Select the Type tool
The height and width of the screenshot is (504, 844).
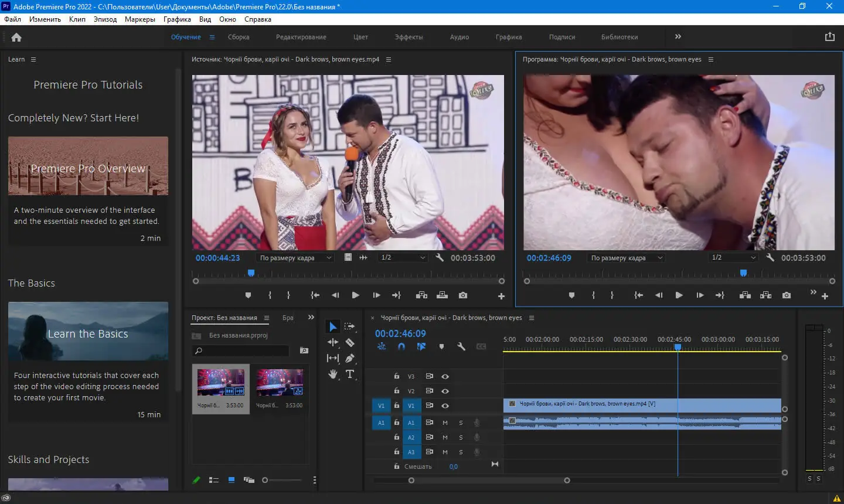click(x=350, y=374)
